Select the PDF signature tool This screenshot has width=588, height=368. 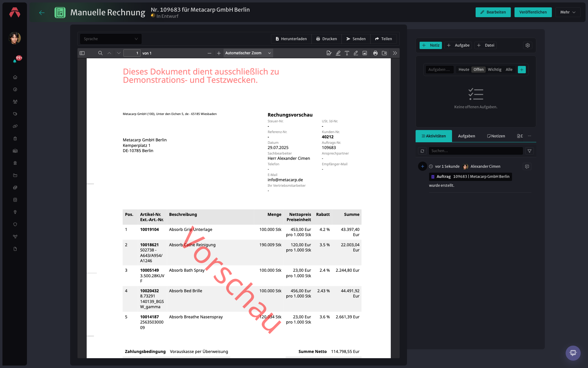point(329,53)
